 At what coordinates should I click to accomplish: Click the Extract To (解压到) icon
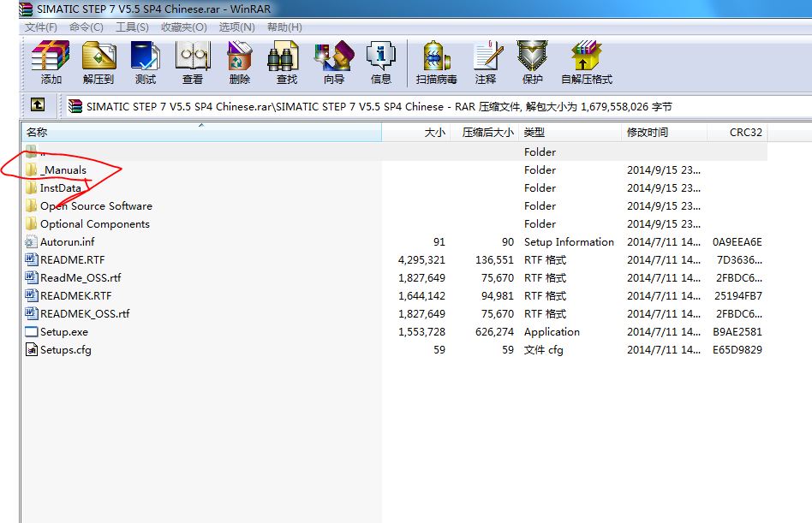(x=99, y=56)
